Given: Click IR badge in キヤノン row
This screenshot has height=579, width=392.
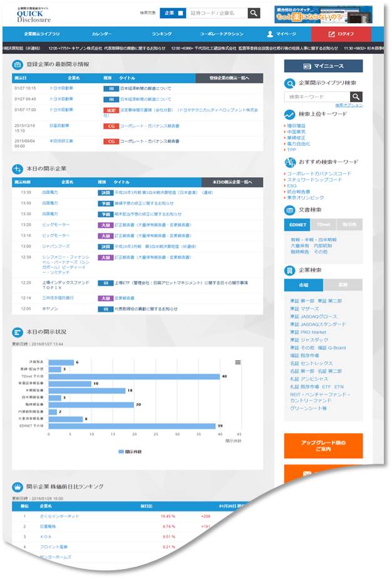Looking at the screenshot, I should click(x=106, y=309).
